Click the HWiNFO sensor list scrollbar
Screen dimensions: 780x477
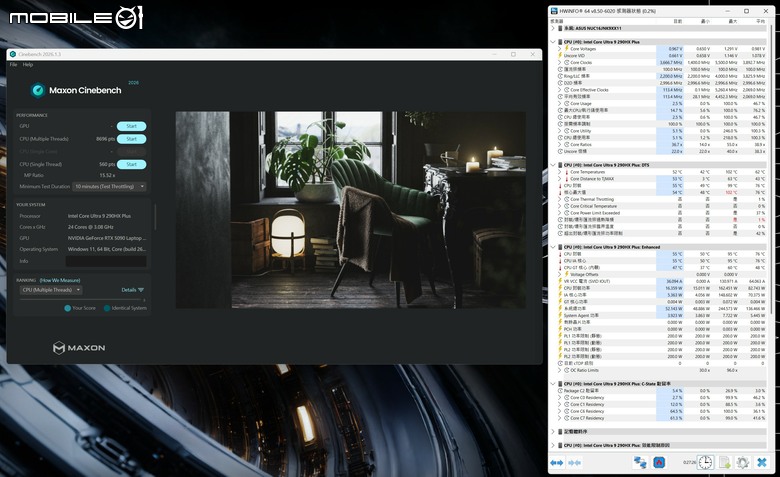(x=772, y=169)
